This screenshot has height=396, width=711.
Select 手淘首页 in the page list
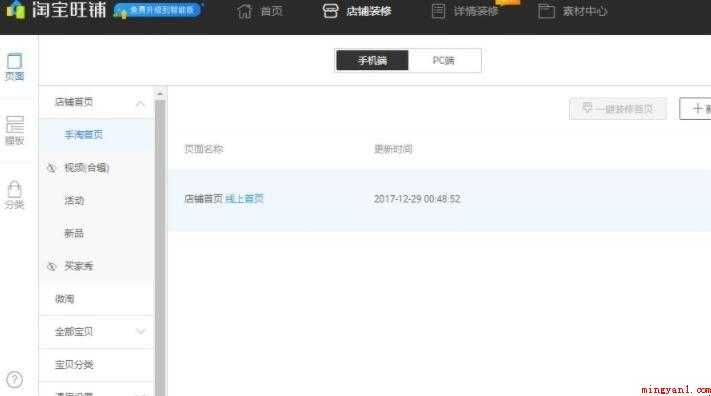83,135
